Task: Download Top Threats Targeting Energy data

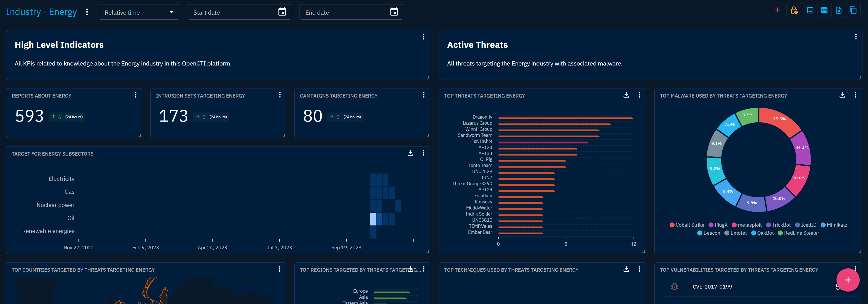Action: pos(626,95)
